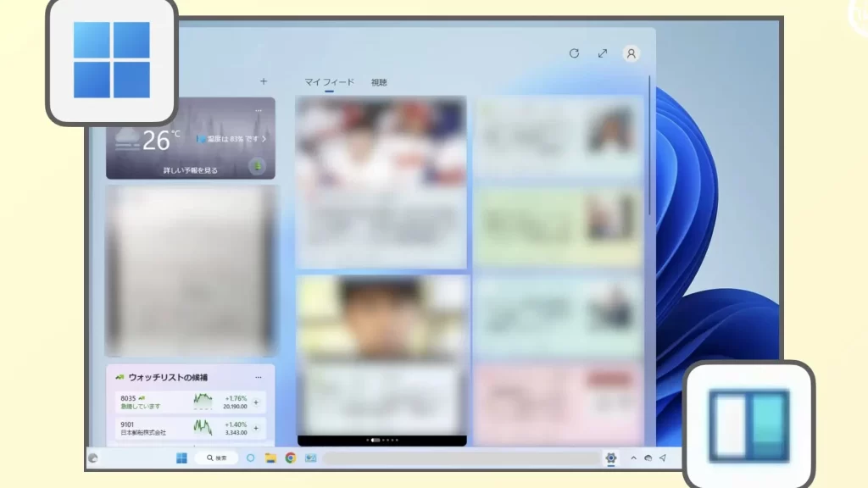Click 急騰しています label under 8035
This screenshot has width=868, height=488.
(x=141, y=406)
